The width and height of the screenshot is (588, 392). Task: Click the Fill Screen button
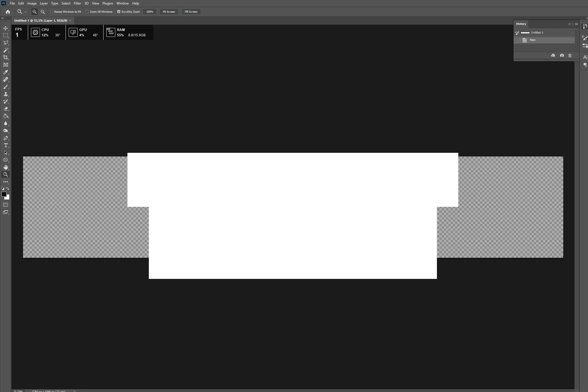click(x=191, y=12)
